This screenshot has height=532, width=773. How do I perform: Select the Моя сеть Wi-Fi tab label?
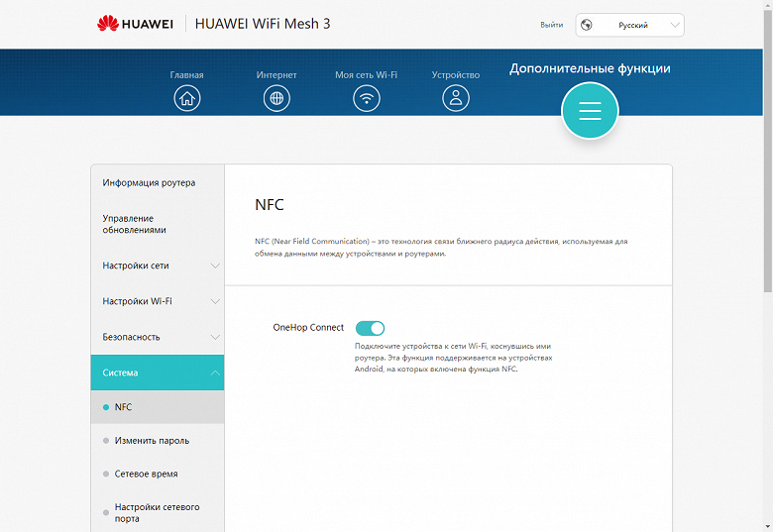pyautogui.click(x=367, y=75)
